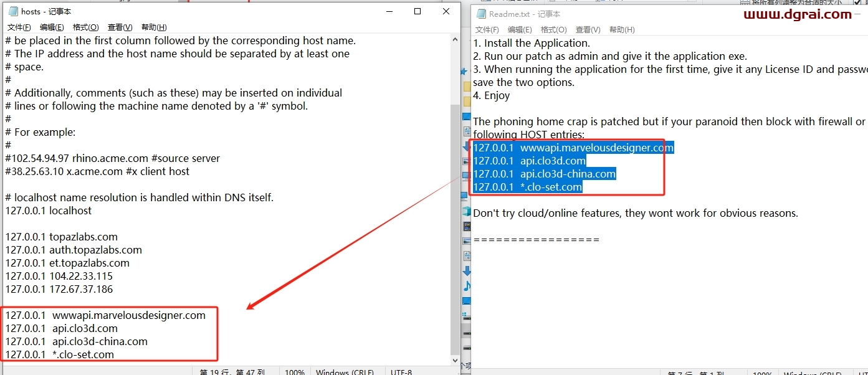Click the "save the two options." line in Readme
This screenshot has width=868, height=375.
pos(524,82)
